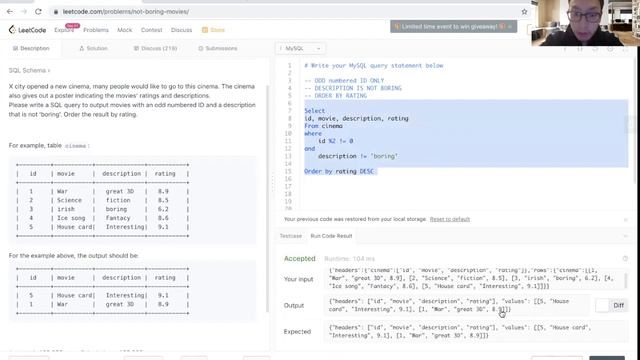Click the 'irish' row in the cinema table
Viewport: 640px width, 360px height.
point(102,209)
